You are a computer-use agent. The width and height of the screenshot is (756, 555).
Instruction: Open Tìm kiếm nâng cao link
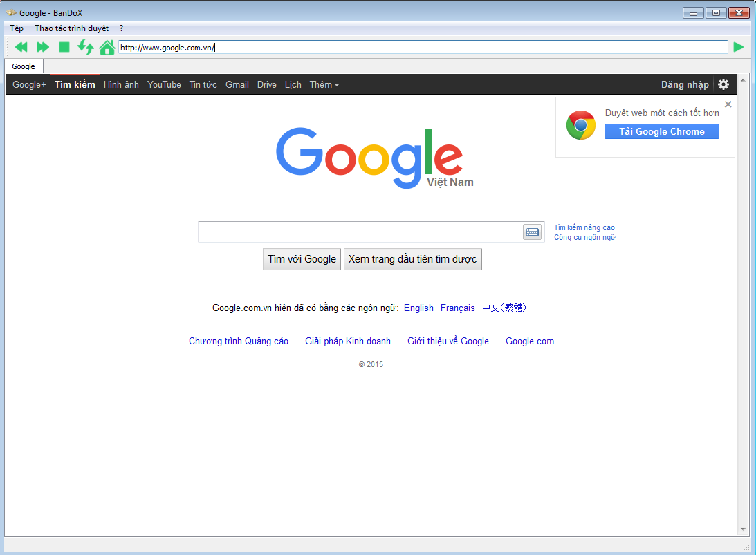click(x=584, y=227)
